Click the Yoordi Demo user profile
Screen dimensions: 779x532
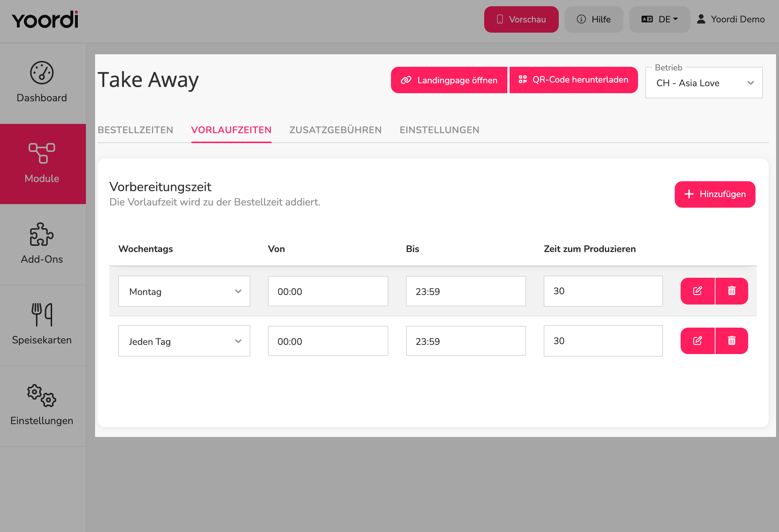[731, 19]
